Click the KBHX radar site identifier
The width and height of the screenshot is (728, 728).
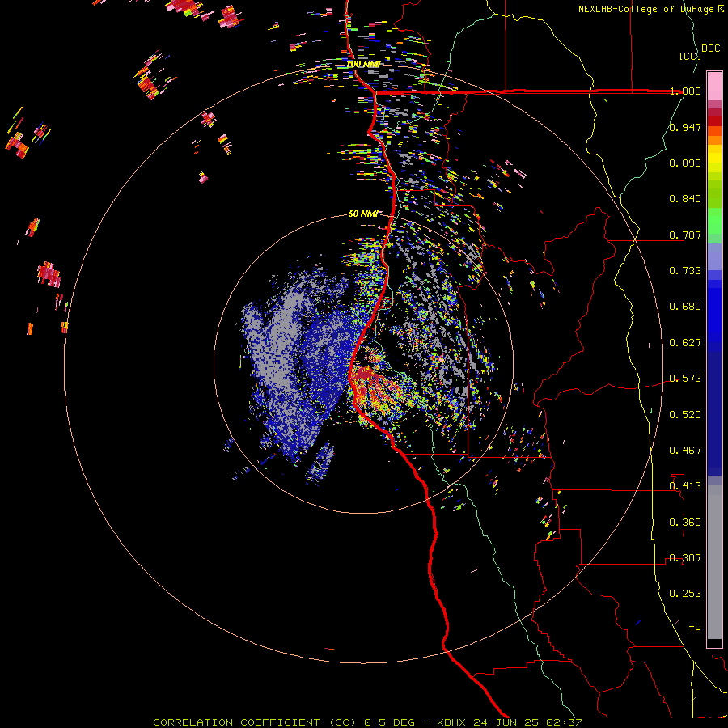tap(453, 722)
